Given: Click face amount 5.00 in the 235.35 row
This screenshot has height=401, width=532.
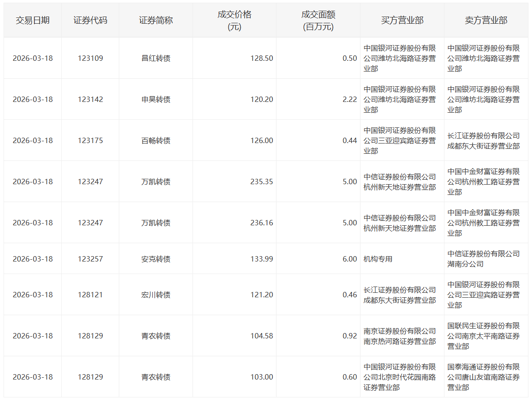Looking at the screenshot, I should 349,182.
